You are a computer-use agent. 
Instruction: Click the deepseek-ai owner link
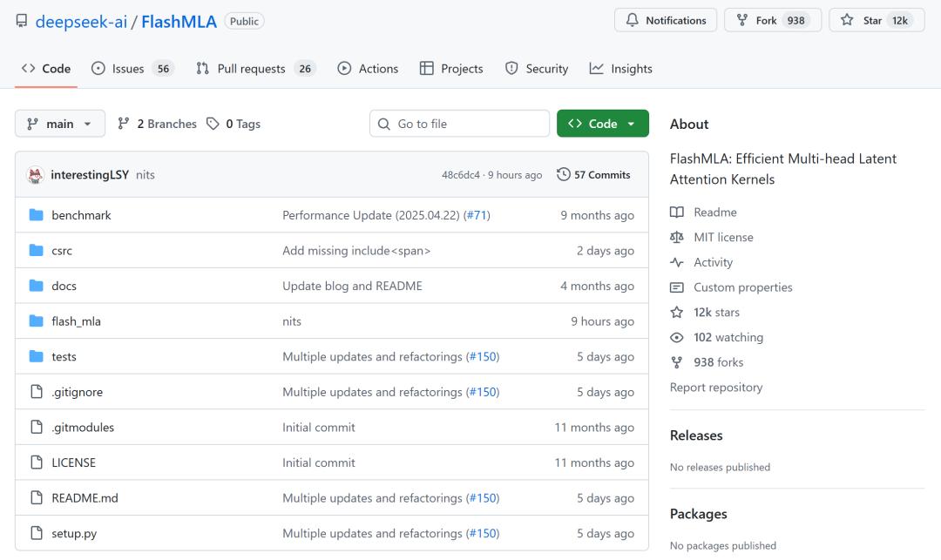tap(81, 21)
